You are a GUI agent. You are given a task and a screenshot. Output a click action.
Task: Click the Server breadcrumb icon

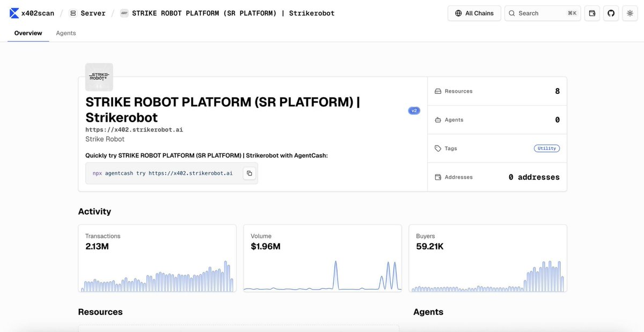73,13
